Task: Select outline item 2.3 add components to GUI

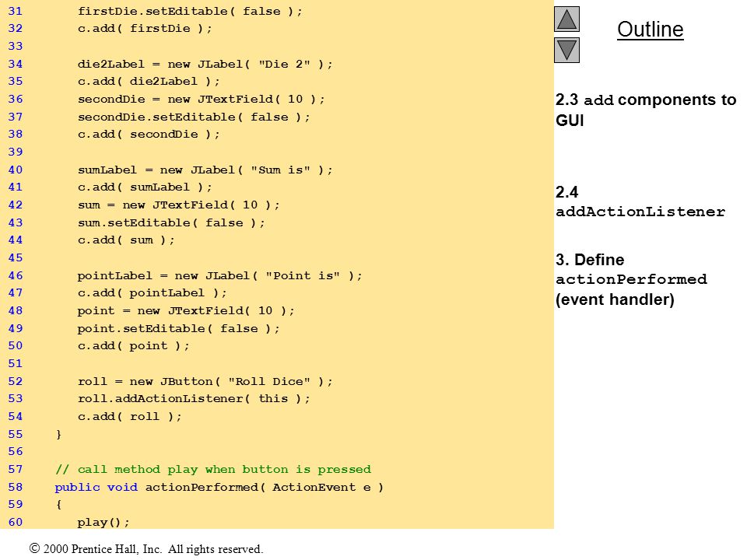Action: pos(646,110)
